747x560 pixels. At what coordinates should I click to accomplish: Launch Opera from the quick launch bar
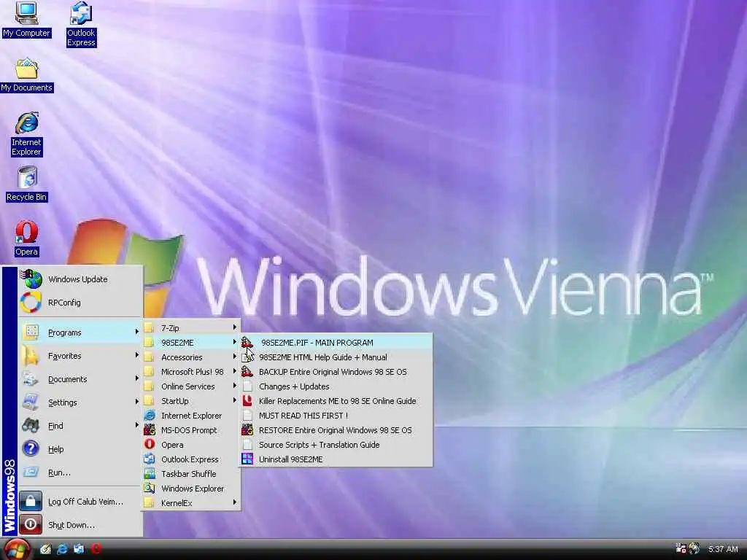[x=96, y=548]
